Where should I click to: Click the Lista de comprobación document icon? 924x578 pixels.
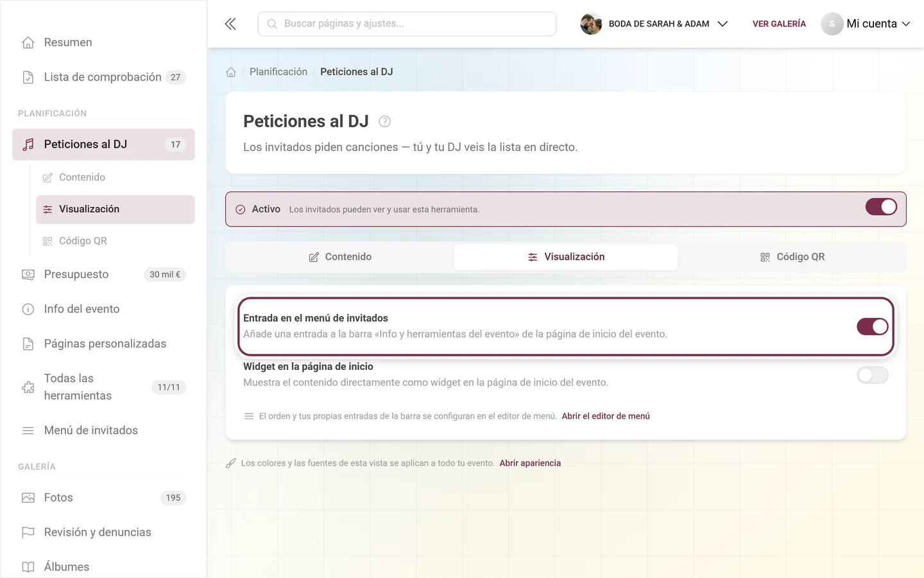[x=28, y=77]
